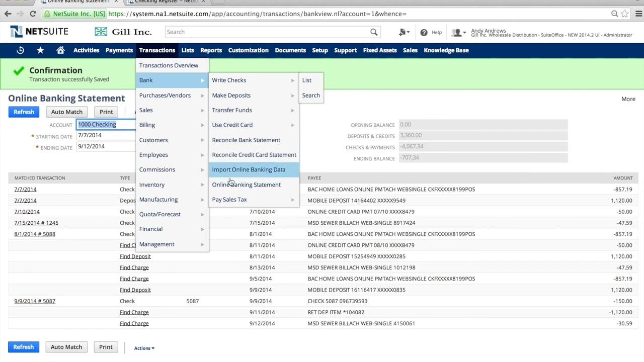Click the Gill Inc. company logo
This screenshot has width=644, height=362.
(123, 32)
